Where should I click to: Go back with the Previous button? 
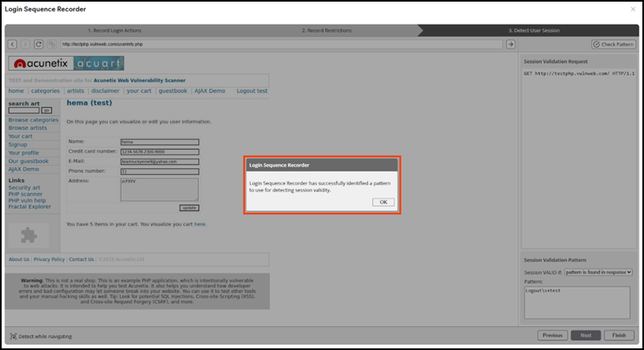[553, 335]
